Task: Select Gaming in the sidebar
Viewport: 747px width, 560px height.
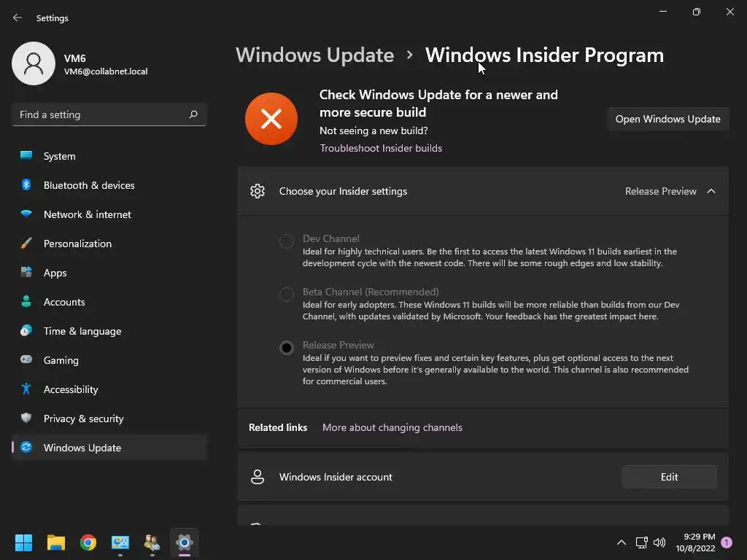Action: pos(109,360)
